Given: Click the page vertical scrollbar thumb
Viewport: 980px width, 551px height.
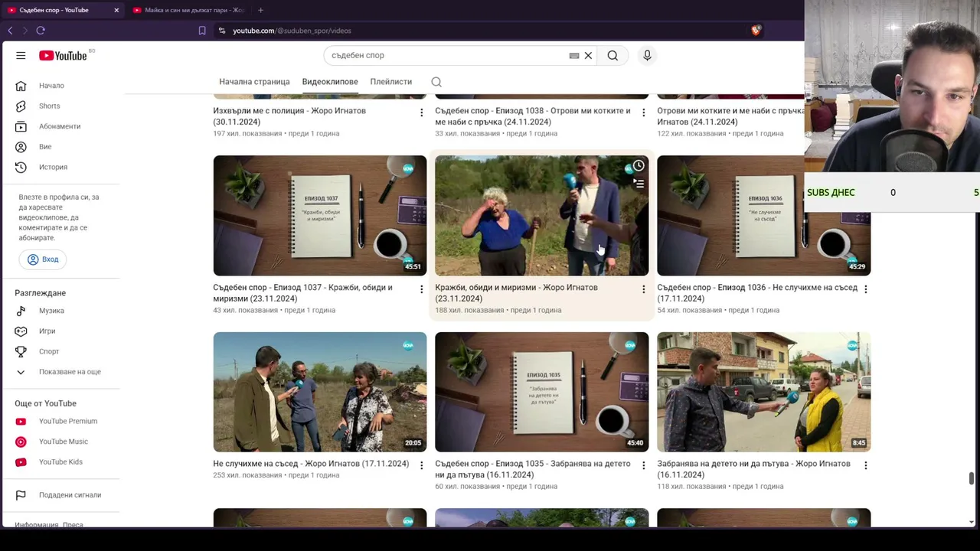Looking at the screenshot, I should click(972, 478).
